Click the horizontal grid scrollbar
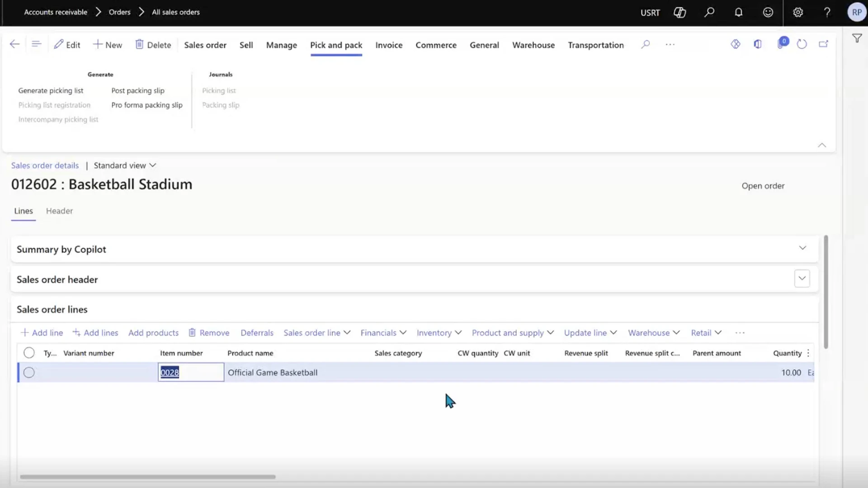The height and width of the screenshot is (488, 868). tap(148, 477)
